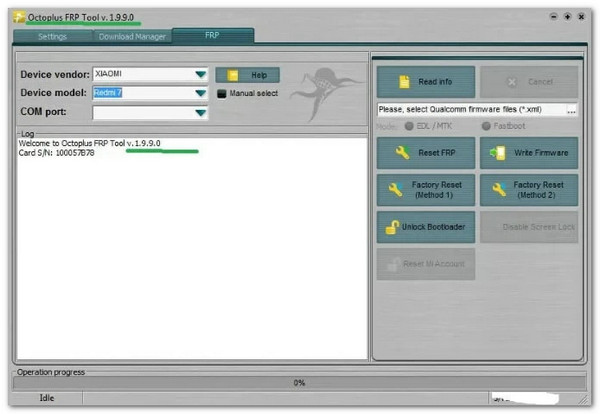
Task: Maximize the Octoplus FRP Tool window
Action: [567, 16]
